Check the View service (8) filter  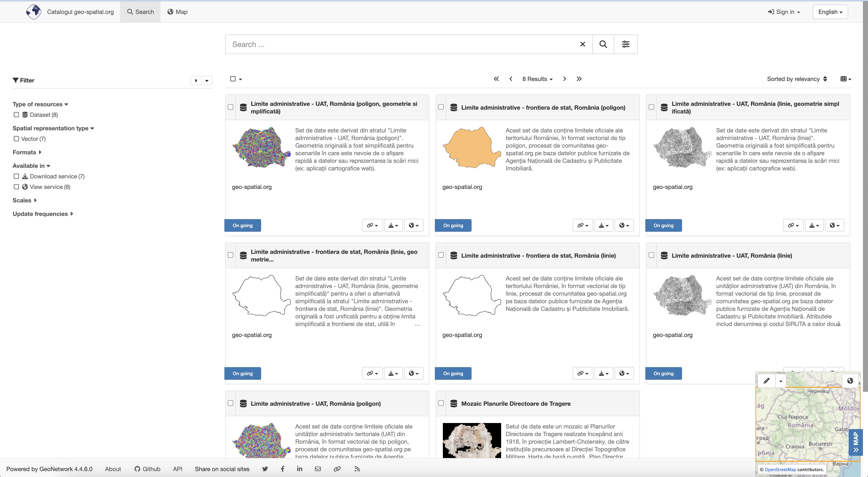[16, 187]
